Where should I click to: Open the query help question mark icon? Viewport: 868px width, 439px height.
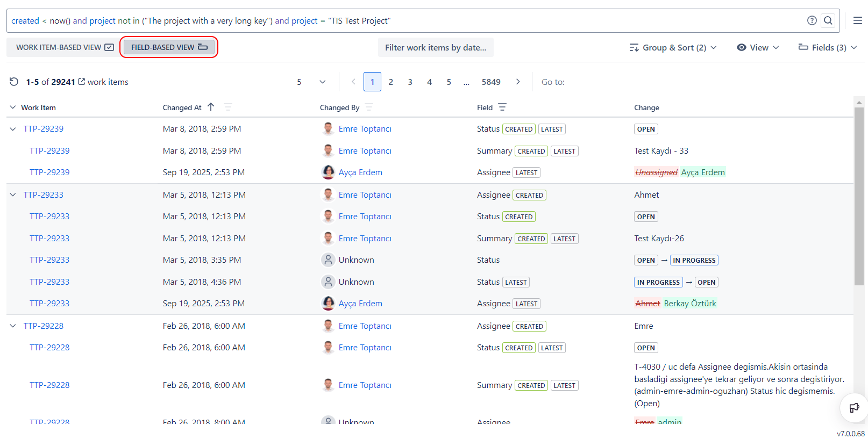point(812,20)
